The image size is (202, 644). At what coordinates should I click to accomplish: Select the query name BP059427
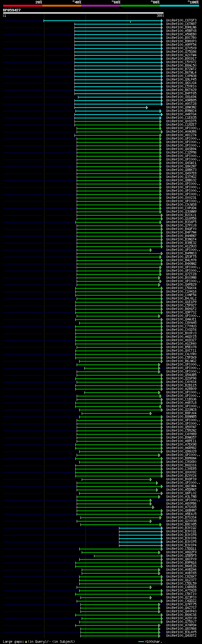coord(12,10)
